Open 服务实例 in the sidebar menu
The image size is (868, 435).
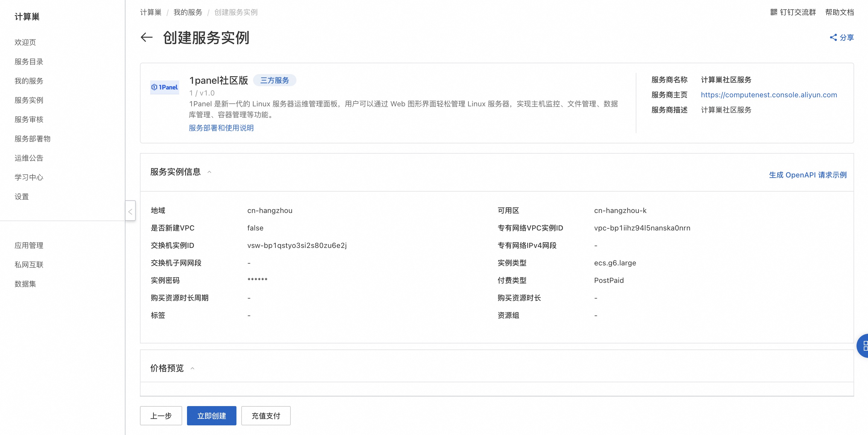point(29,100)
